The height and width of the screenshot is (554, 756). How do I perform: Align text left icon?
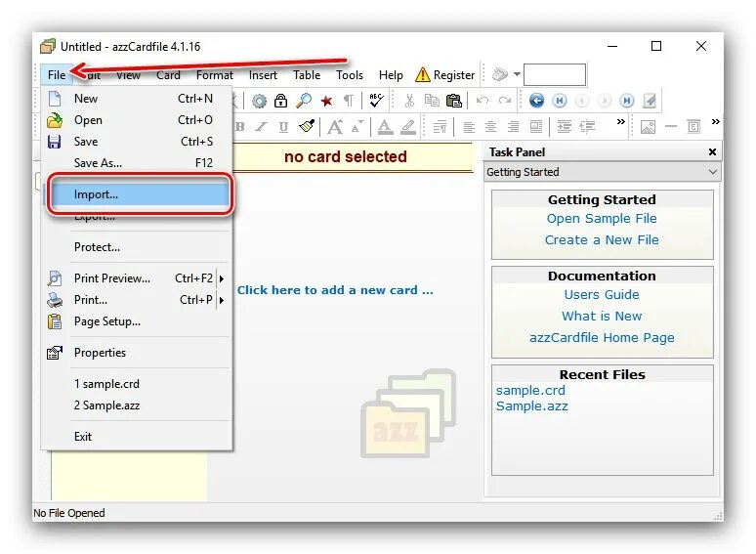coord(469,127)
